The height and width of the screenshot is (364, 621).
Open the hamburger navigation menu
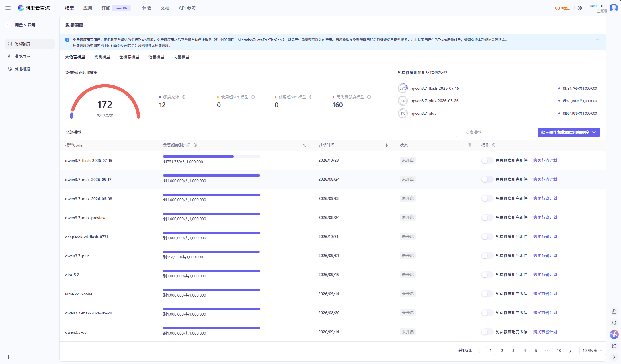tap(8, 8)
